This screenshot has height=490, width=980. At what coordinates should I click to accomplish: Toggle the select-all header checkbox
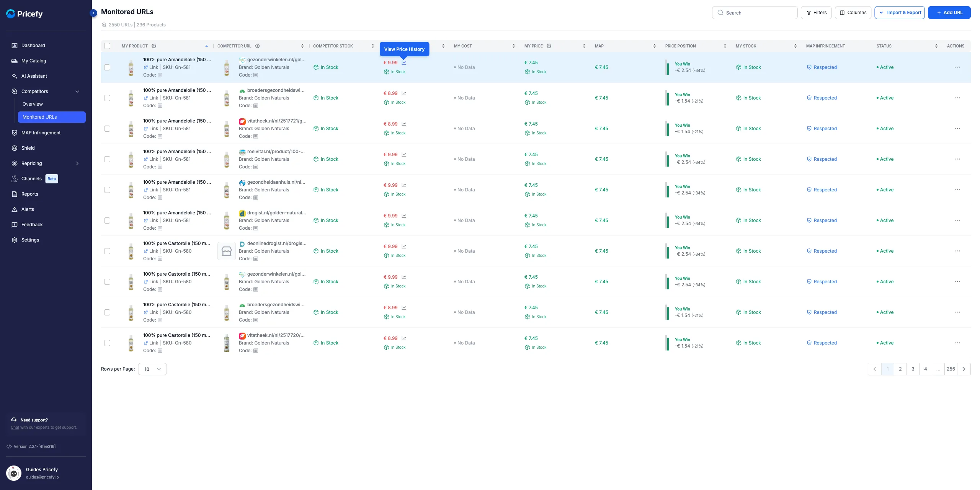(107, 46)
